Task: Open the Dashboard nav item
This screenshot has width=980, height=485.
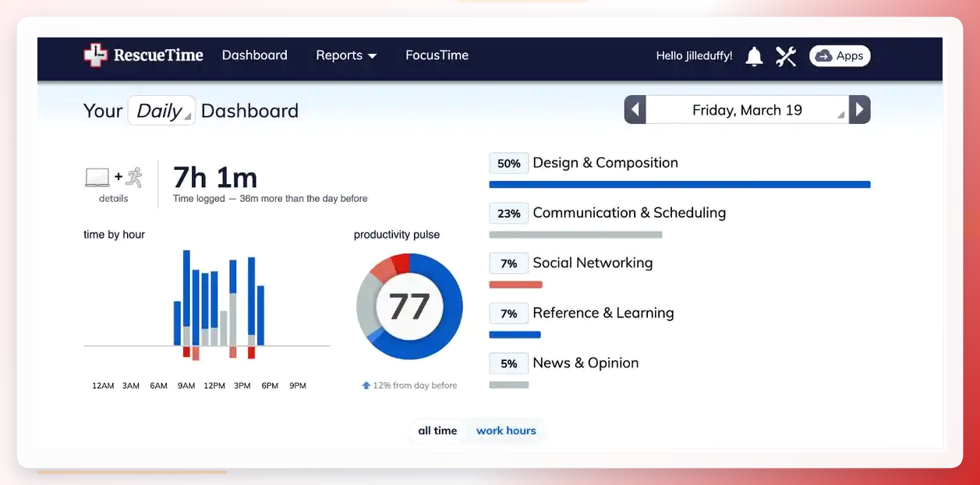Action: coord(255,55)
